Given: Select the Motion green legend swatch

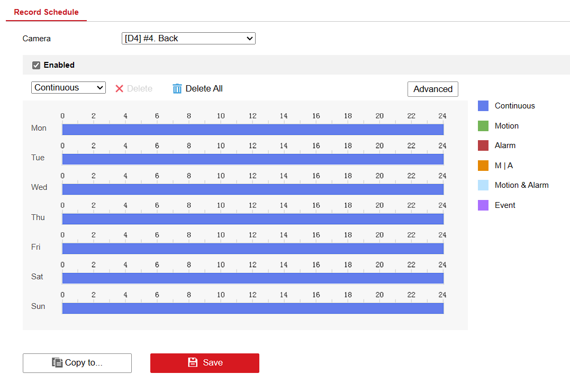Looking at the screenshot, I should 483,126.
